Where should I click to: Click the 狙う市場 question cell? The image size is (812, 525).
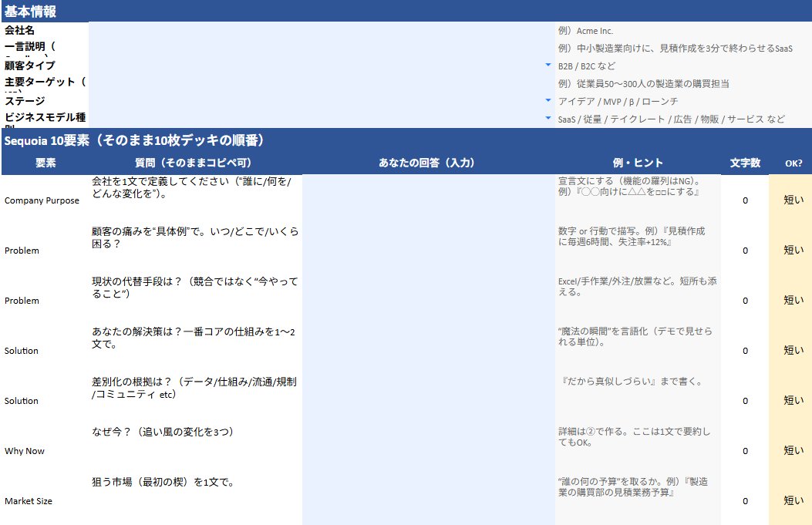(195, 500)
